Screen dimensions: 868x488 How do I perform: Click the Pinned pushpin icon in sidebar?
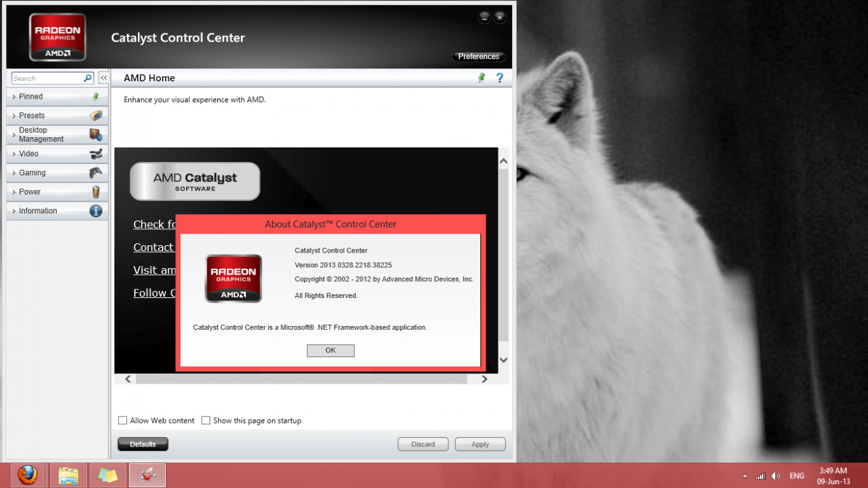point(96,96)
